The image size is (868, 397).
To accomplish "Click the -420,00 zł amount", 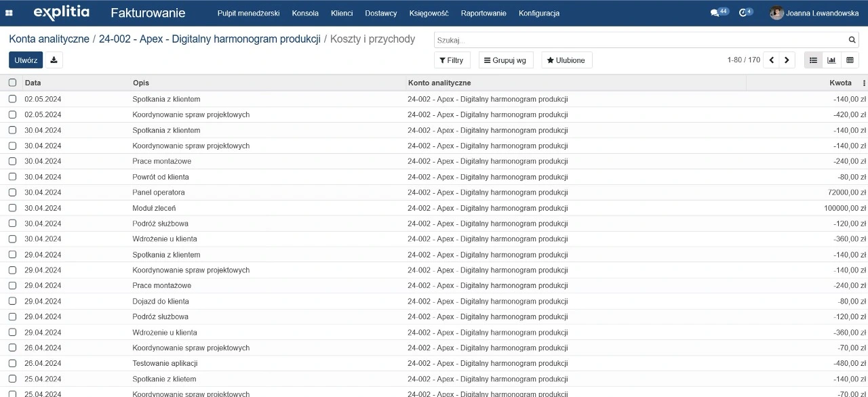I will (x=850, y=114).
